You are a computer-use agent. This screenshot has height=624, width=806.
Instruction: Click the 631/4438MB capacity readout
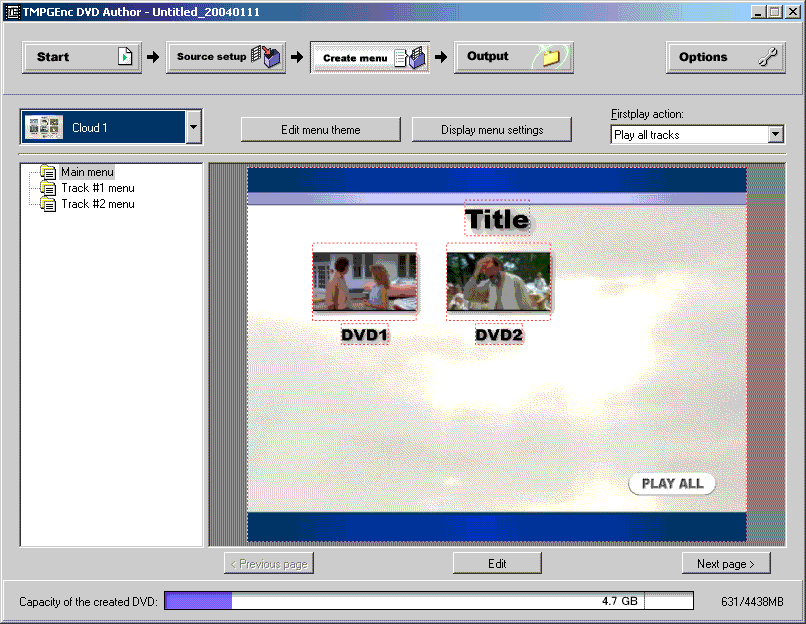point(752,601)
